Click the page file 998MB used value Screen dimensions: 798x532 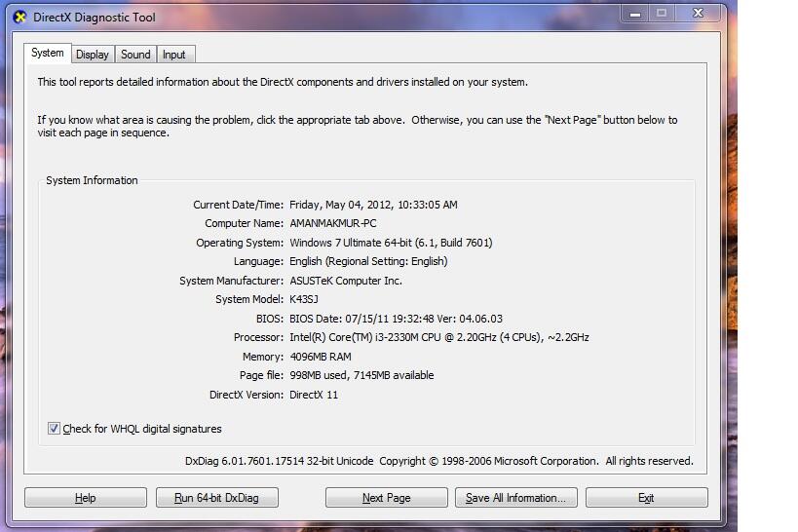pos(361,375)
